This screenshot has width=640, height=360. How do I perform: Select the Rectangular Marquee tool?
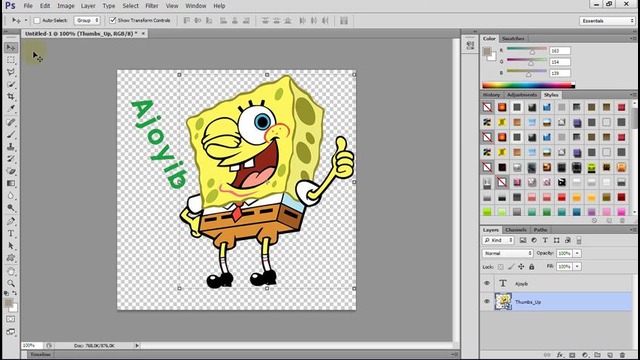click(11, 60)
